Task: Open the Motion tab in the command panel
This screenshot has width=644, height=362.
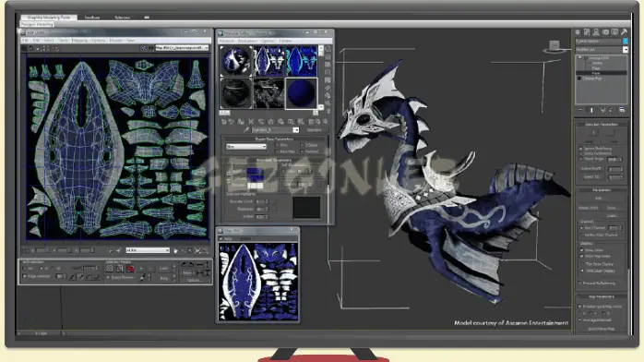Action: pyautogui.click(x=605, y=32)
